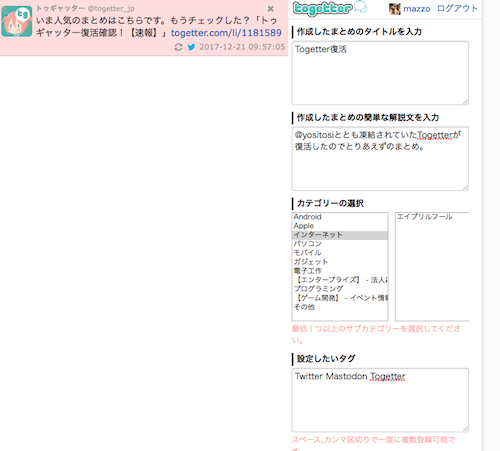This screenshot has width=500, height=451.
Task: Click the Twitter bird icon on the tweet
Action: click(x=191, y=47)
